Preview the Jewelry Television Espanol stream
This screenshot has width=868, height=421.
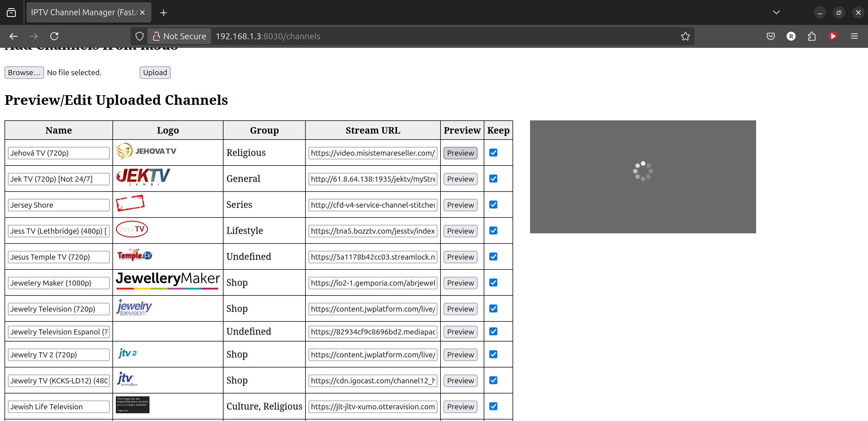click(x=460, y=332)
